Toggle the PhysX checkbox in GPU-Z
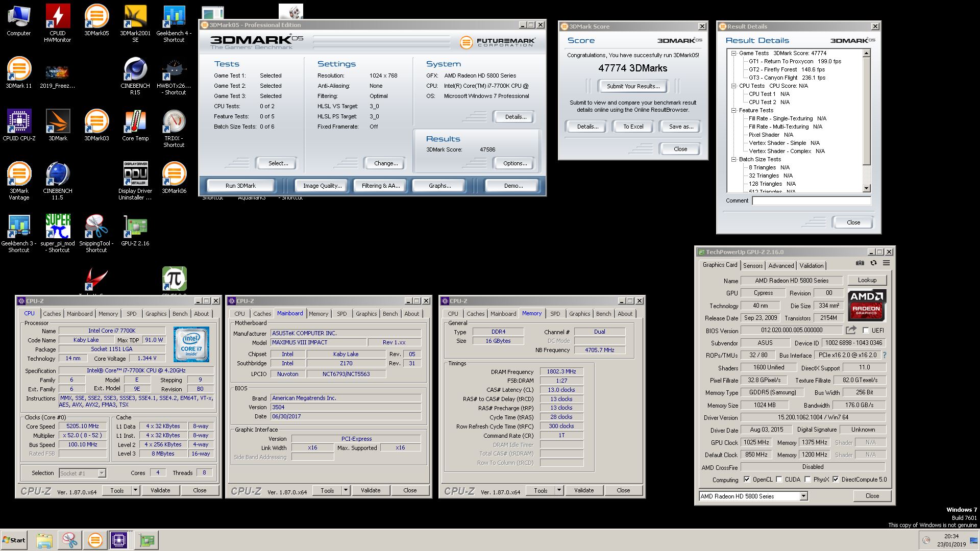Screen dimensions: 980x551 point(807,480)
